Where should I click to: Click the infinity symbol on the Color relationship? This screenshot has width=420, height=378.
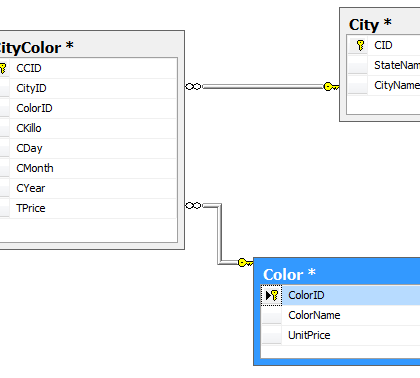click(193, 205)
